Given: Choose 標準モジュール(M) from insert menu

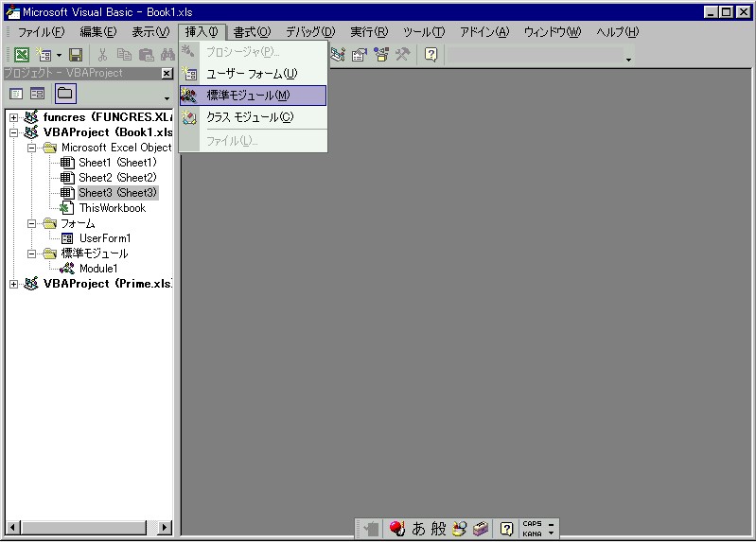Looking at the screenshot, I should [254, 96].
